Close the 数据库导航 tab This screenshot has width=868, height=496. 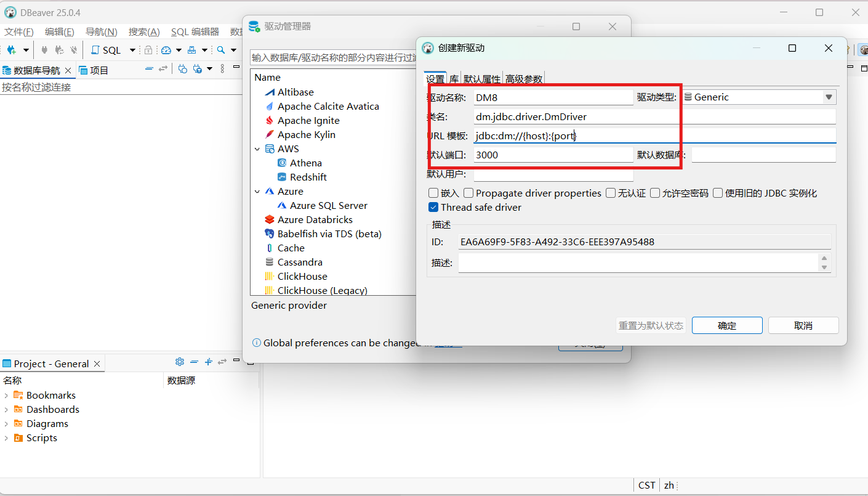coord(68,70)
